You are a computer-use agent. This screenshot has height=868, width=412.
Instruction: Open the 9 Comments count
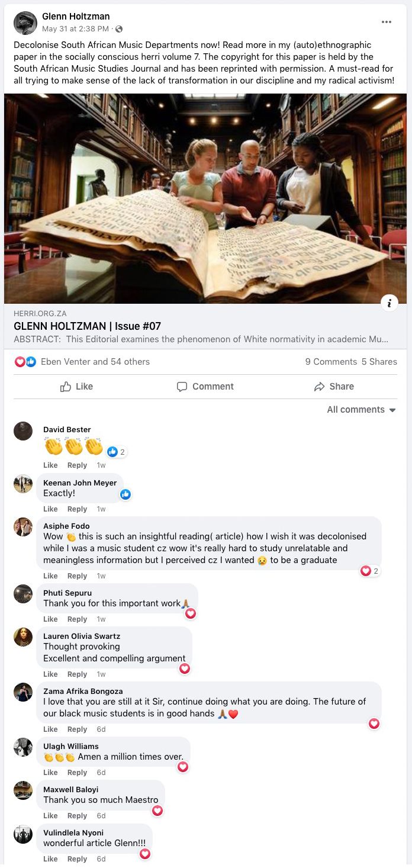(x=331, y=362)
